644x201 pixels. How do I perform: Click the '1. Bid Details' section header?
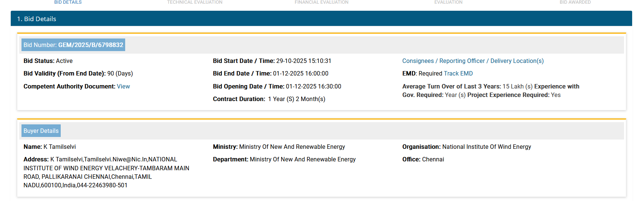37,19
